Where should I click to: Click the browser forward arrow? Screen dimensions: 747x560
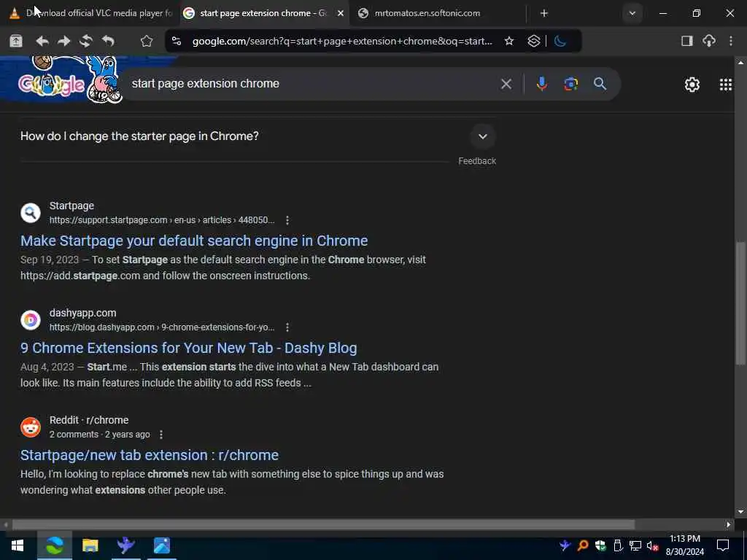[x=64, y=41]
